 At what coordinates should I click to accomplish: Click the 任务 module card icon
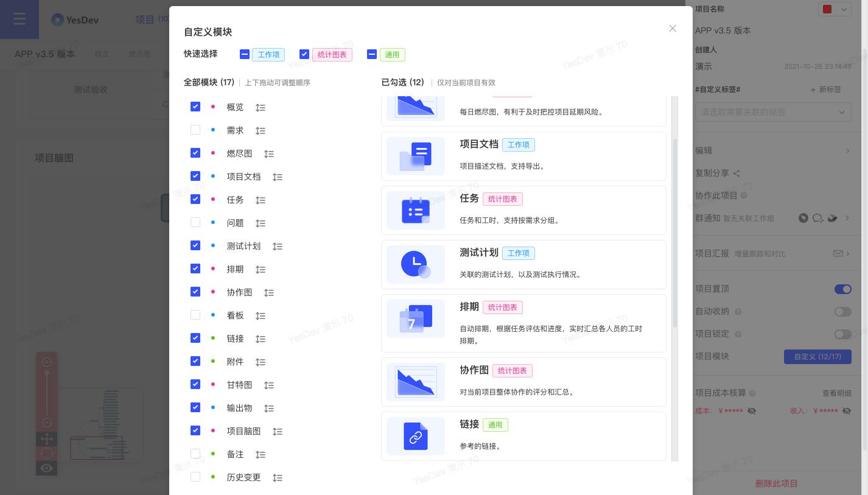click(x=416, y=210)
